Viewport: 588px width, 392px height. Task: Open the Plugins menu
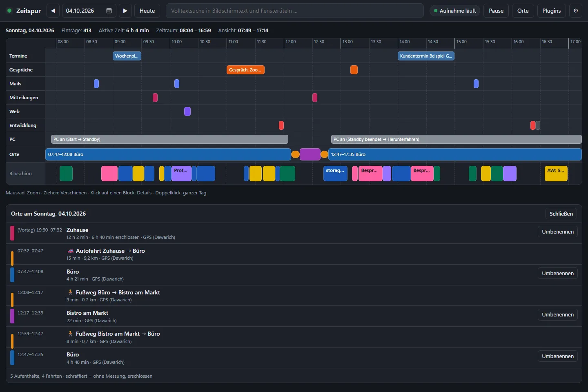[x=551, y=11]
